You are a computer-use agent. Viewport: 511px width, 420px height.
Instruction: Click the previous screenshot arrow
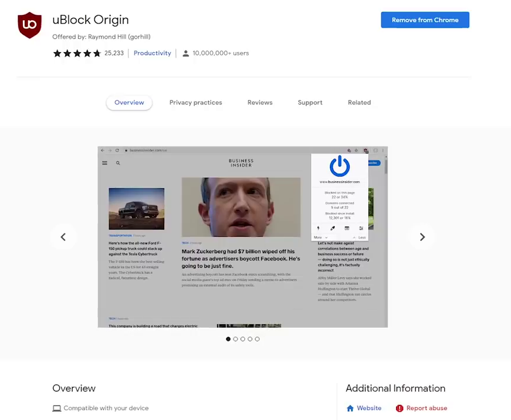point(63,237)
